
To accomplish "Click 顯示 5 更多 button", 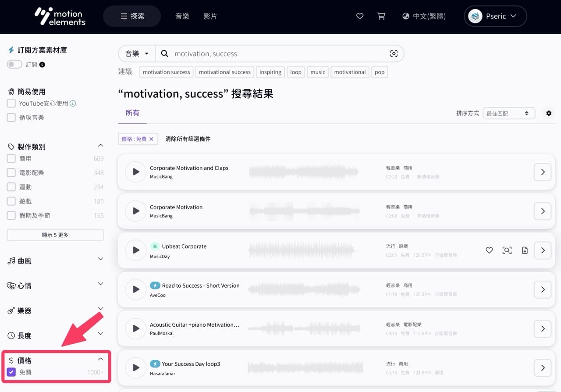I will pyautogui.click(x=55, y=235).
